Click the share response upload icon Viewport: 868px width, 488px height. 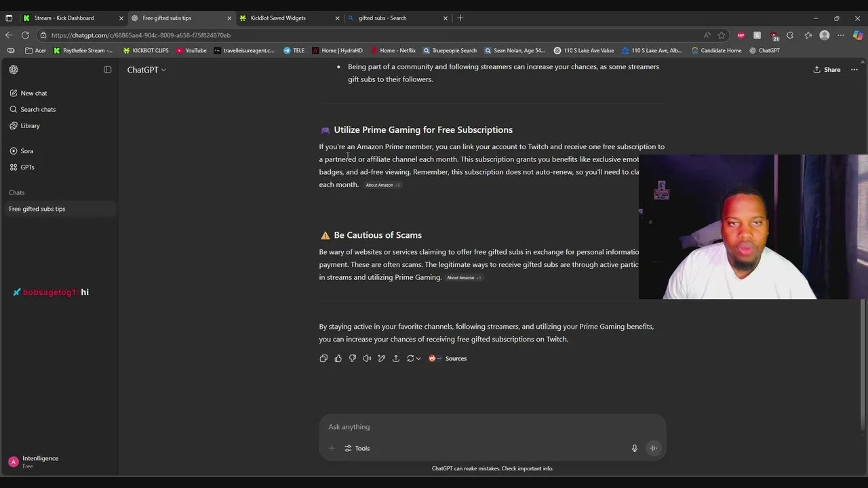coord(396,359)
